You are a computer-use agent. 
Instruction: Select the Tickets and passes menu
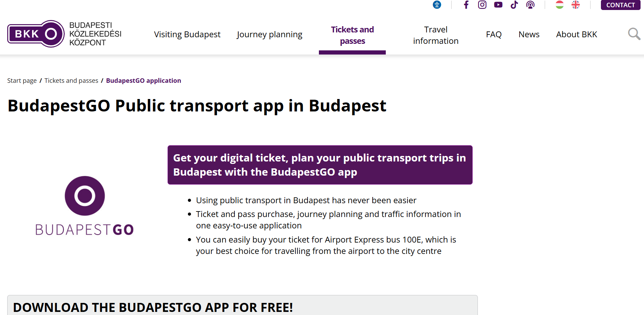pyautogui.click(x=352, y=35)
